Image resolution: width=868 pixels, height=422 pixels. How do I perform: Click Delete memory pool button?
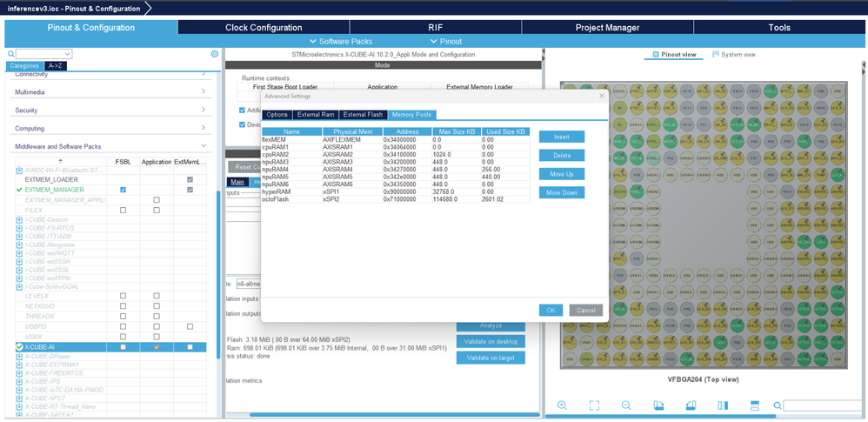(x=562, y=155)
